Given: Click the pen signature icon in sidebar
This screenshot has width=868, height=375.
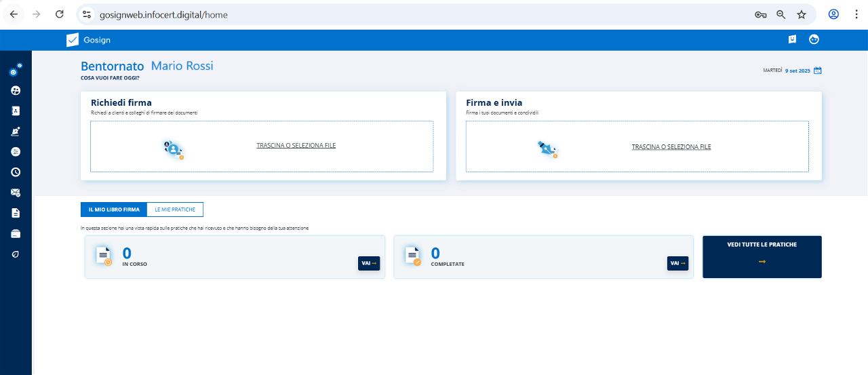Looking at the screenshot, I should tap(16, 132).
